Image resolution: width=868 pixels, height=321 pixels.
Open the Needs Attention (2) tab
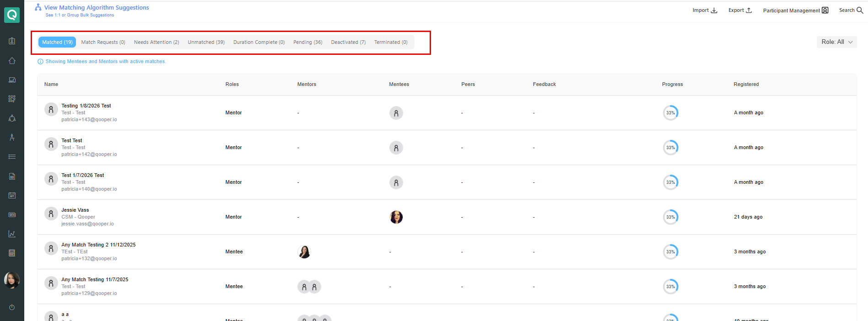[x=156, y=42]
